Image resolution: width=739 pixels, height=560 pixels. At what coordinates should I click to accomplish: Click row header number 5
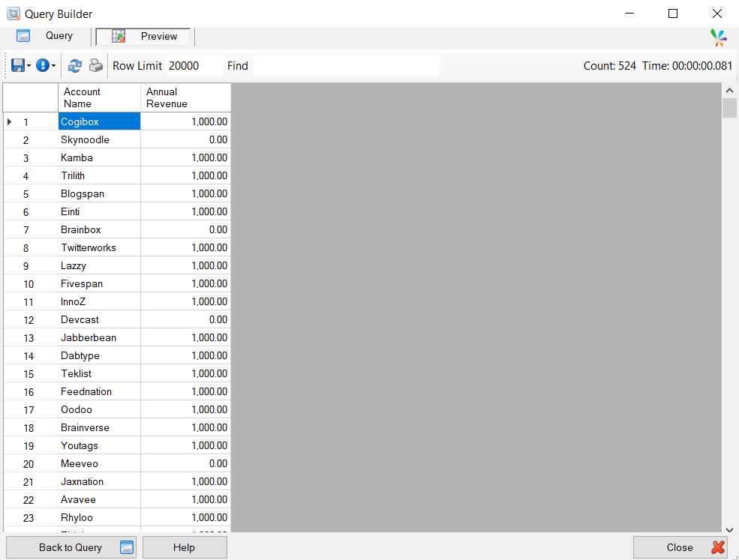pos(31,193)
